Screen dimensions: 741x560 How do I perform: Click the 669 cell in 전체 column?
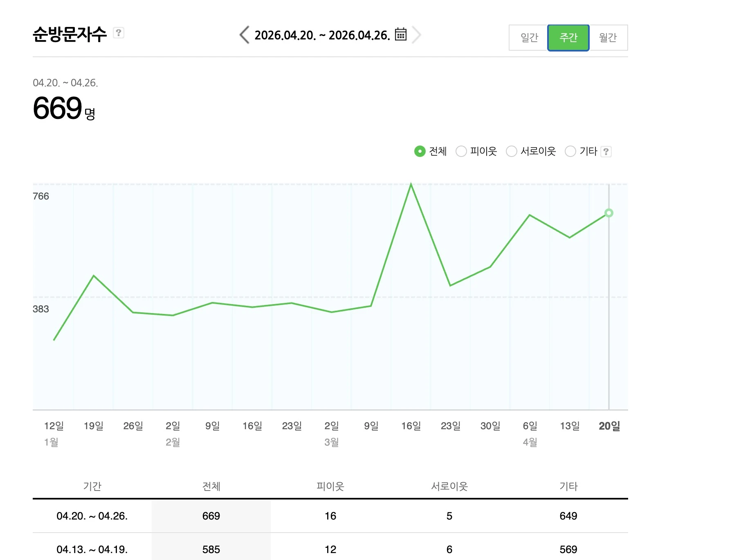point(211,516)
